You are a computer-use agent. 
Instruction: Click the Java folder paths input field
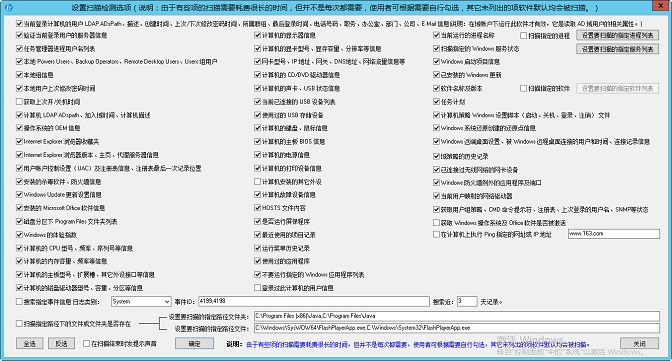coord(456,316)
